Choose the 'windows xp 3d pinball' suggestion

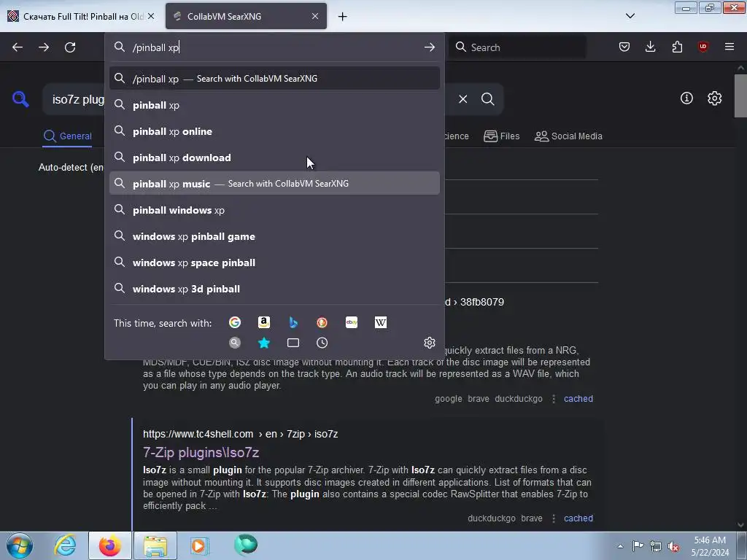click(274, 289)
